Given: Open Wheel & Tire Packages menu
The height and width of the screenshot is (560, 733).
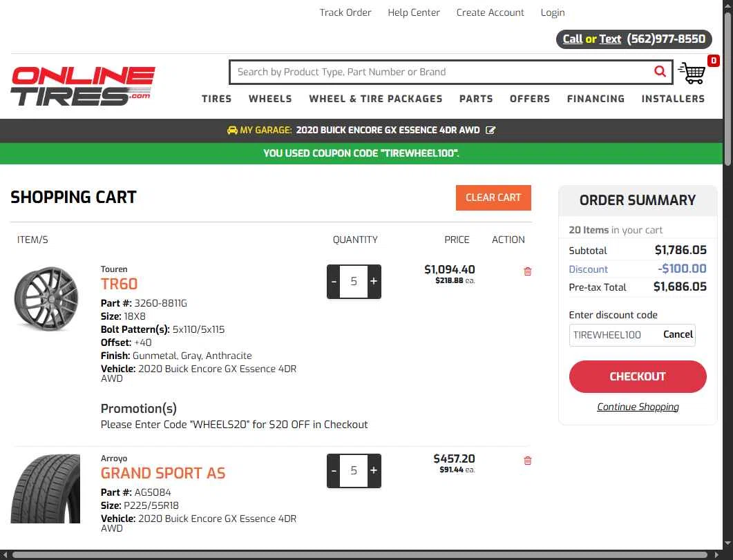Looking at the screenshot, I should (375, 99).
